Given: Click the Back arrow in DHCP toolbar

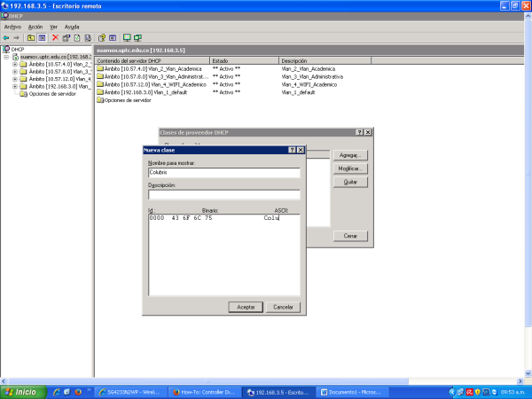Looking at the screenshot, I should pyautogui.click(x=6, y=37).
